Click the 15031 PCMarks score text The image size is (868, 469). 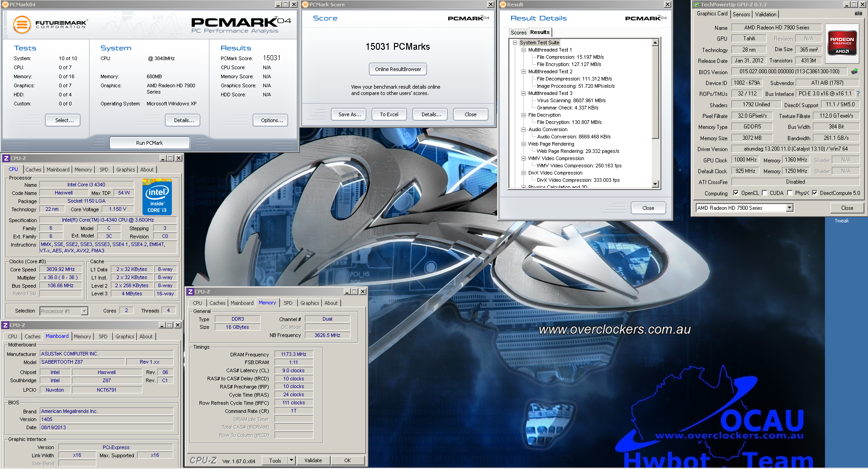pos(398,47)
